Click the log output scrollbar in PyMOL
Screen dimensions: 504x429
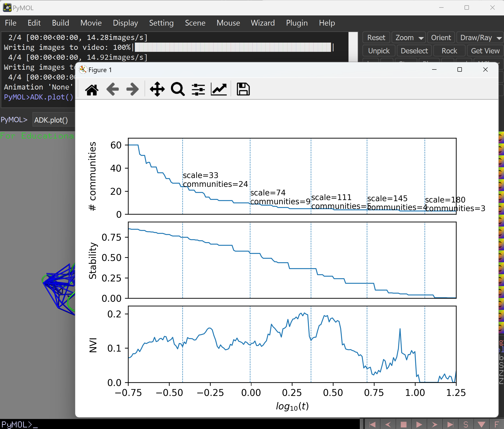[353, 47]
